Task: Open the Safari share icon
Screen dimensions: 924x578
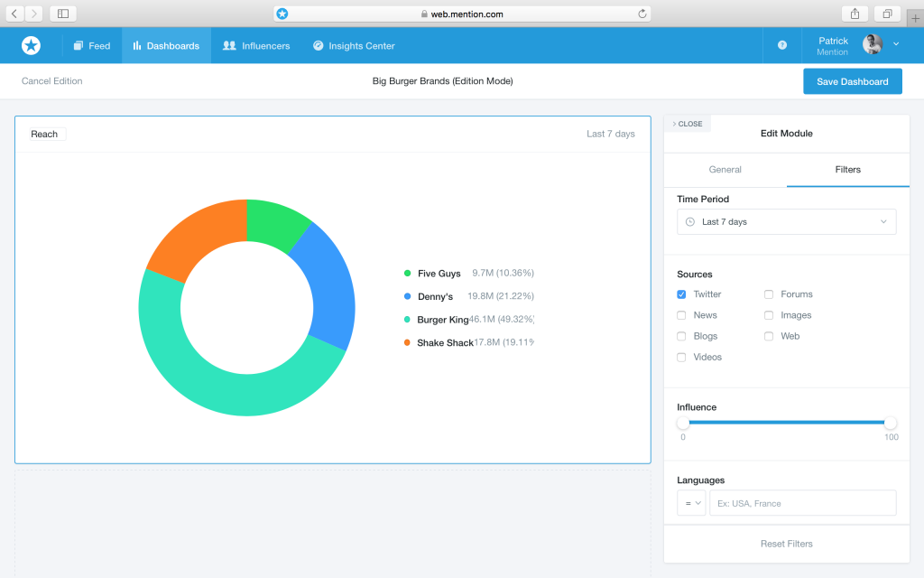Action: pos(855,14)
